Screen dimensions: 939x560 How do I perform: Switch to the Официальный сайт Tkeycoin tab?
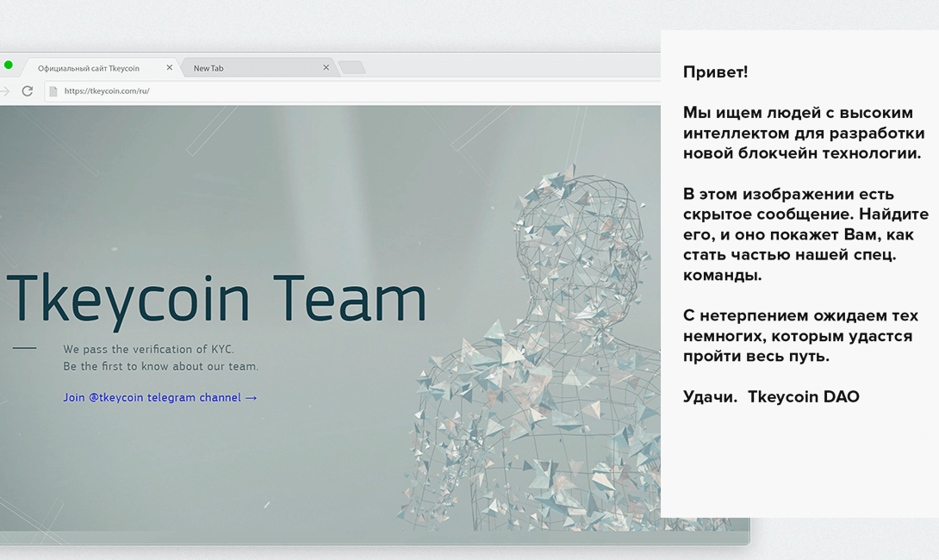coord(99,68)
